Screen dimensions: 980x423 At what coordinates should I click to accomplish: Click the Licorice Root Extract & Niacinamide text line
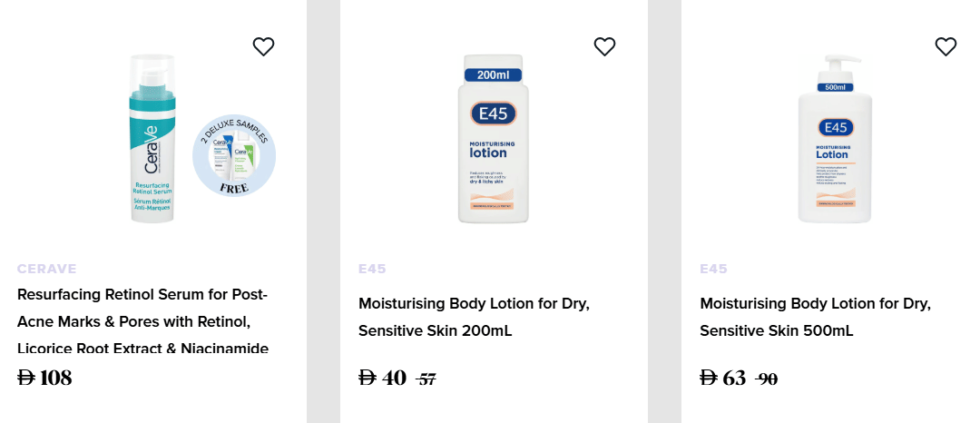point(142,349)
